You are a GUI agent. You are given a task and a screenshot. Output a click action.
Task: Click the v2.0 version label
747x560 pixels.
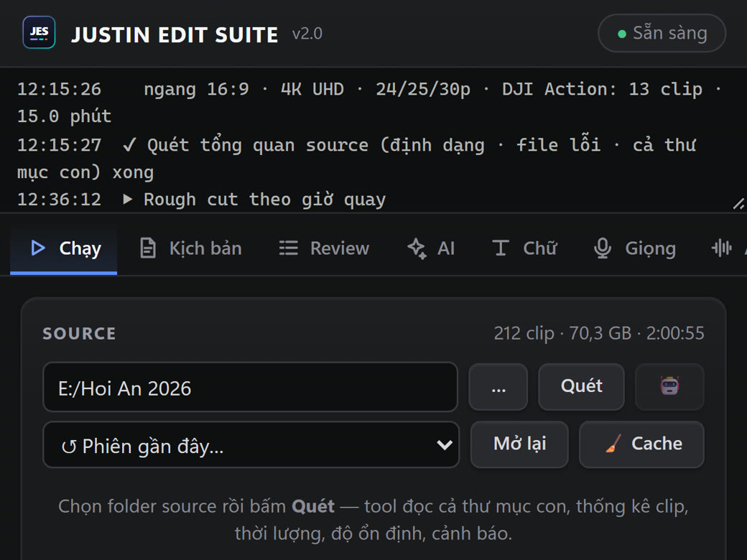pos(307,34)
